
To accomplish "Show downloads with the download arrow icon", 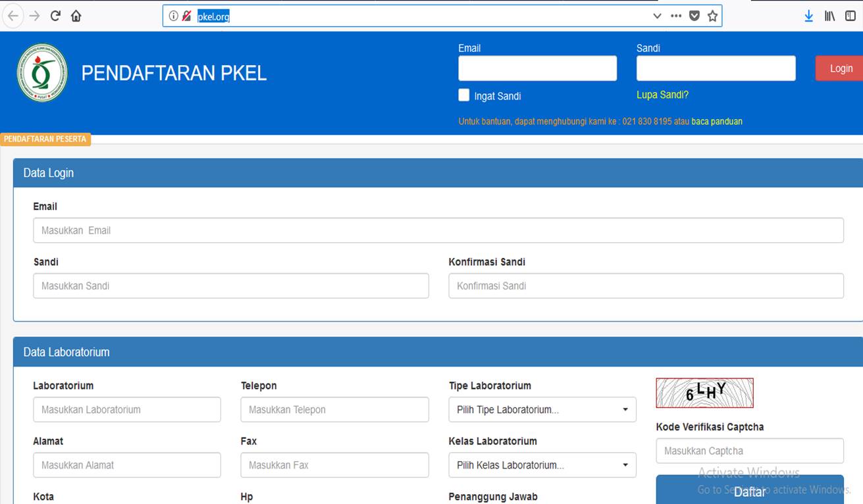I will pos(808,16).
